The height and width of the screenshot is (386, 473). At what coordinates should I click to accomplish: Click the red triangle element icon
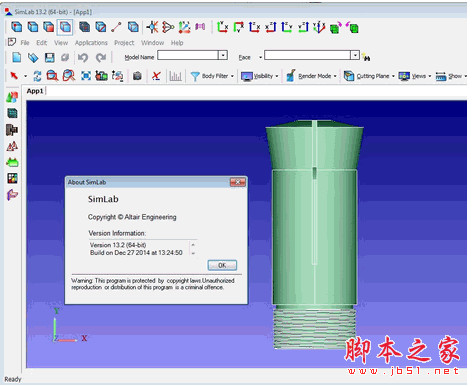pyautogui.click(x=168, y=27)
